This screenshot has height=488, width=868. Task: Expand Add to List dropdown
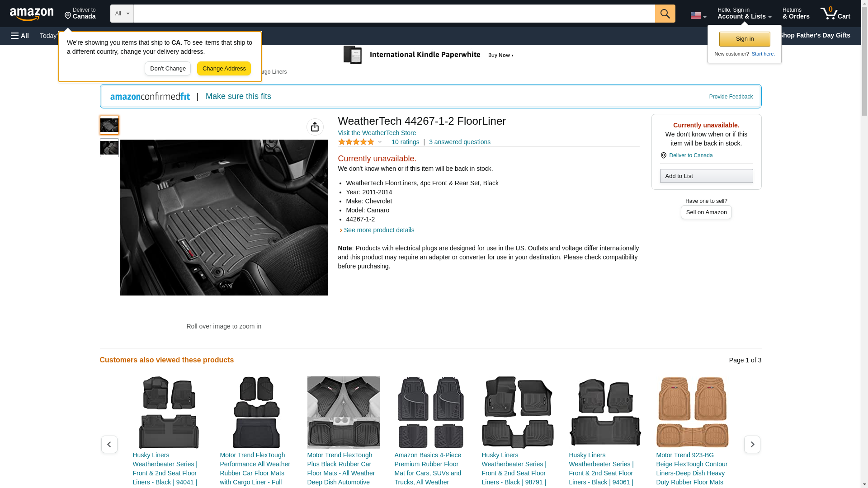706,176
